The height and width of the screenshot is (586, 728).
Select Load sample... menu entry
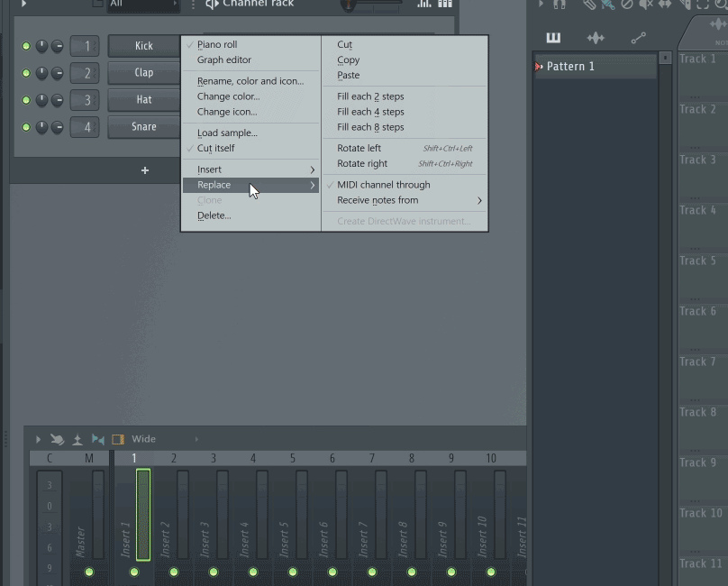[x=250, y=133]
